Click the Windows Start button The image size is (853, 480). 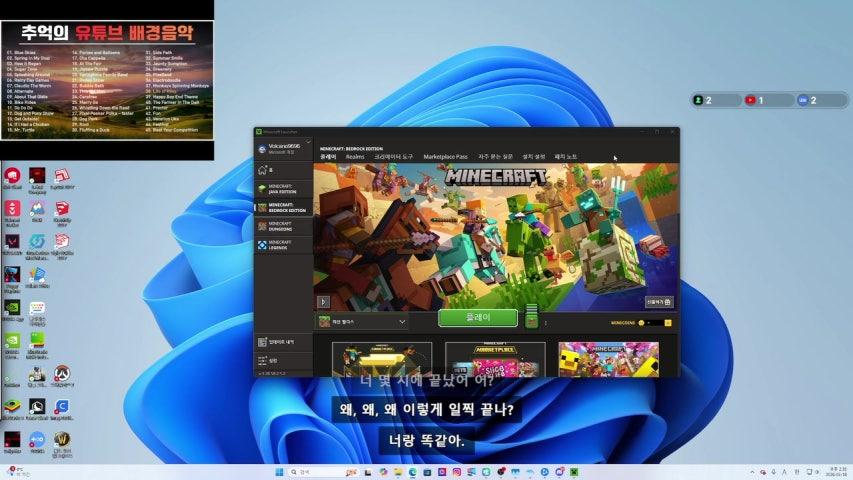pyautogui.click(x=280, y=472)
